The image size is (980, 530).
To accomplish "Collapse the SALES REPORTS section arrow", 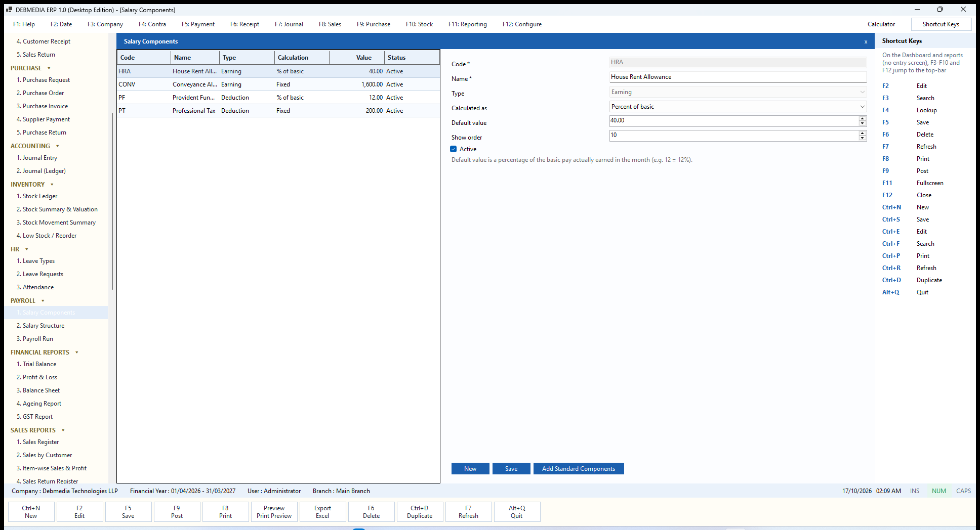I will (63, 430).
